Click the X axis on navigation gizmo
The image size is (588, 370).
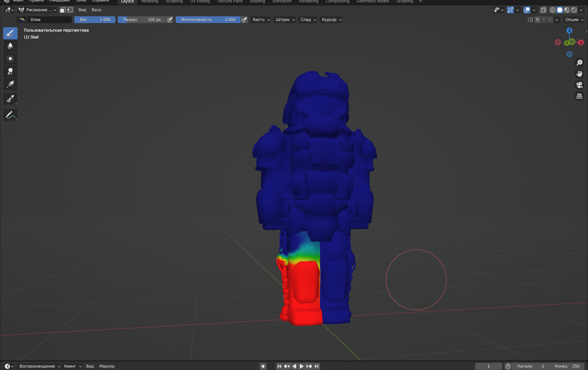pos(581,43)
